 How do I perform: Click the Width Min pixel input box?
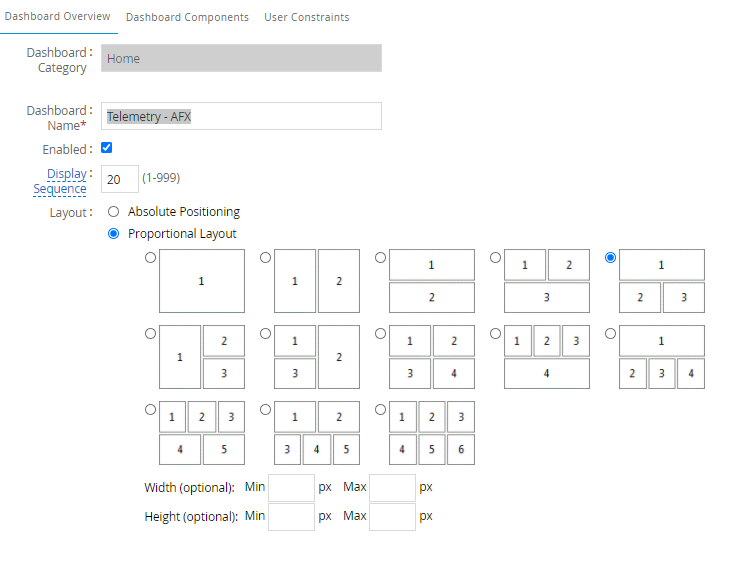[291, 487]
